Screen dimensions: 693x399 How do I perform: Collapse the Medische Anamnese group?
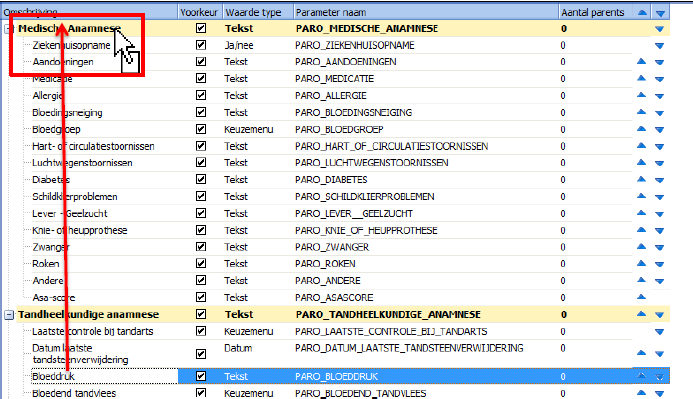9,29
